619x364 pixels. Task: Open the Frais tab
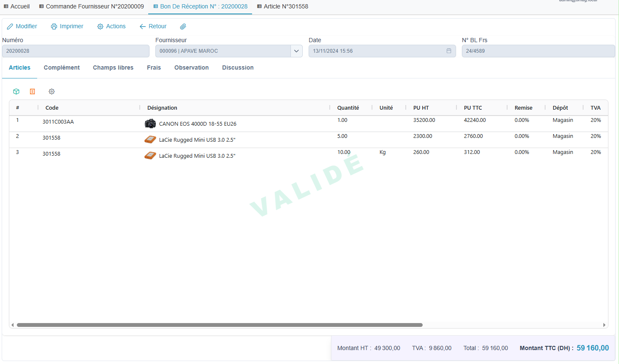coord(154,67)
